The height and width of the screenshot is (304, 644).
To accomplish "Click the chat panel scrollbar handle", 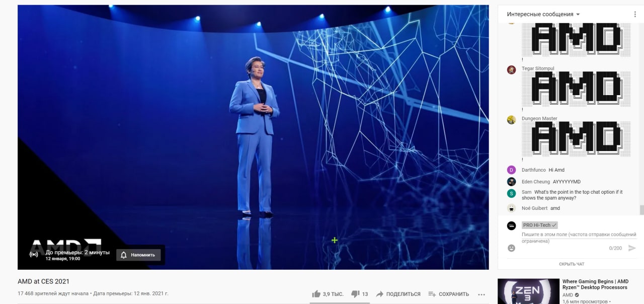I will tap(641, 209).
